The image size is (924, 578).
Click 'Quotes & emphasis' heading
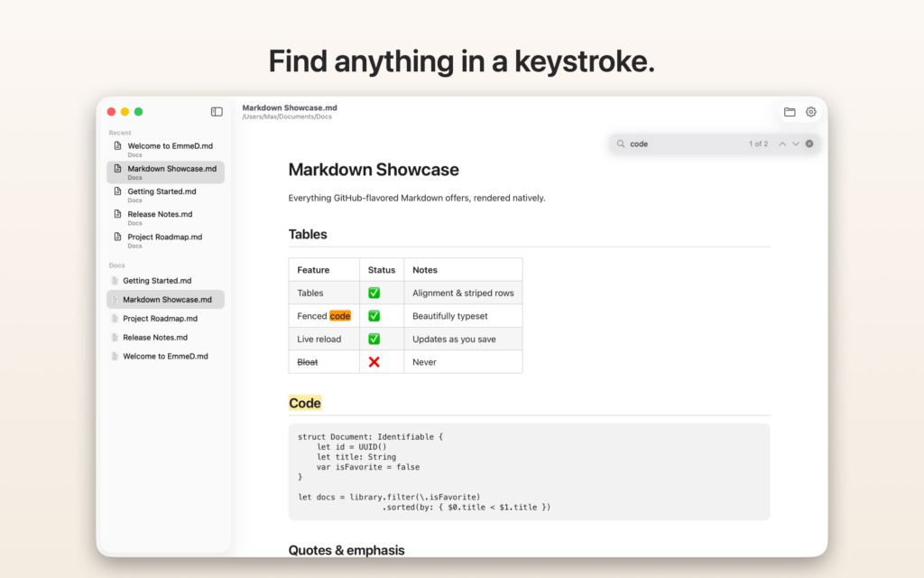(346, 550)
